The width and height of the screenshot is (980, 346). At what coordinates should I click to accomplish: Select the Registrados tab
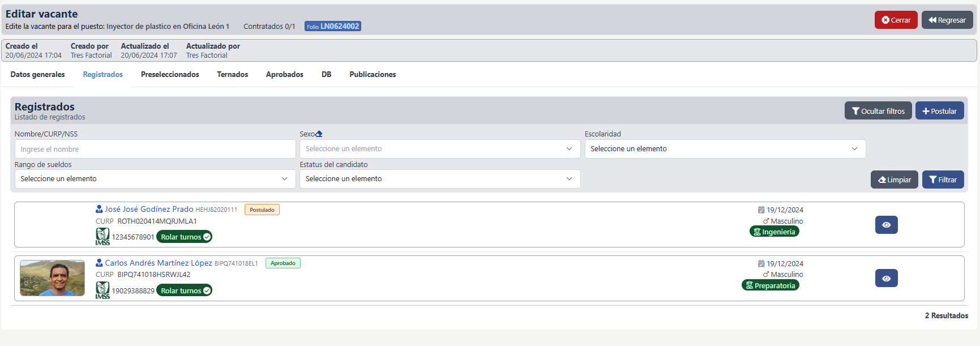click(x=102, y=74)
